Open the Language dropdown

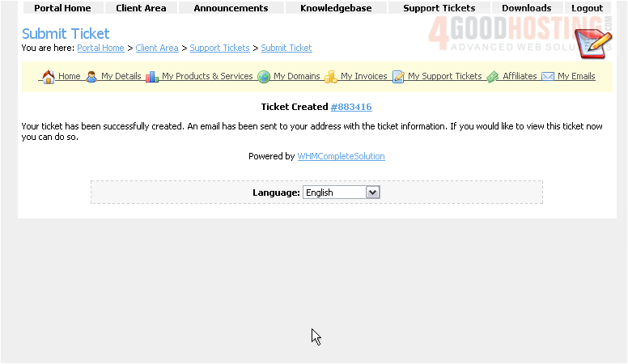click(341, 193)
